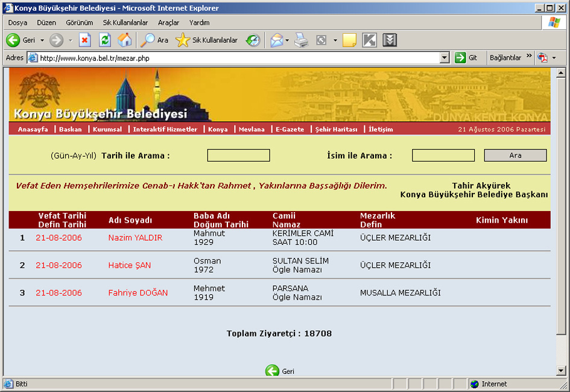Select the Interaktif Hizmetler navigation tab
The width and height of the screenshot is (570, 392).
tap(165, 129)
